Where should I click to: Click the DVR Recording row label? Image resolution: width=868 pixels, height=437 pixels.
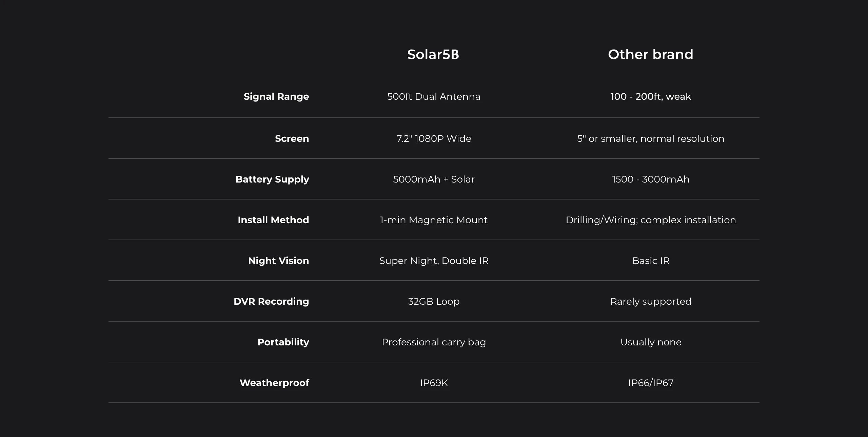tap(271, 301)
